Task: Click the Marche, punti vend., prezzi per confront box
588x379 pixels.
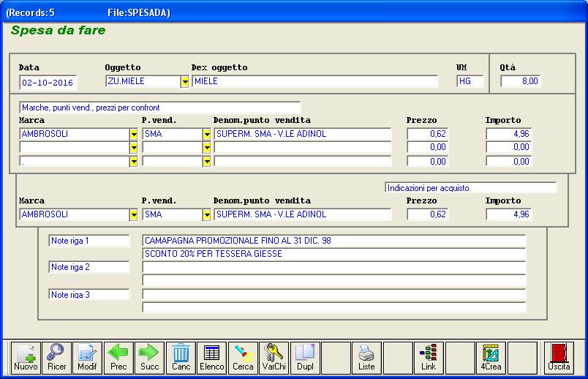Action: pos(159,108)
